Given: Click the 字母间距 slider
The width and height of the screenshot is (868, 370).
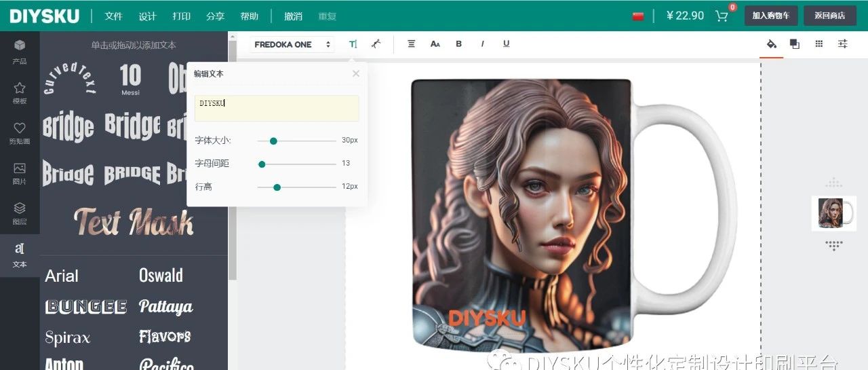Looking at the screenshot, I should coord(296,164).
